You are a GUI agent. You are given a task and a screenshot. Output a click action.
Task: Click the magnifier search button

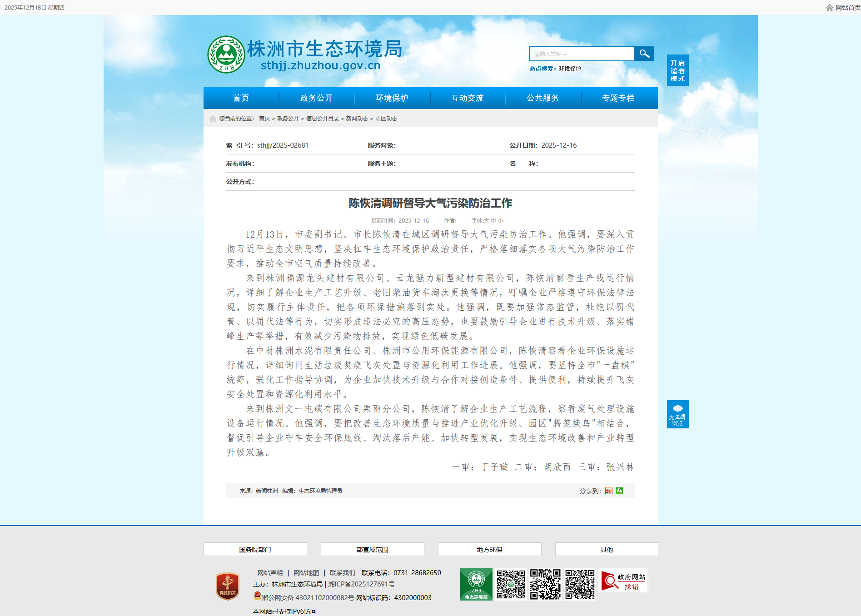(x=644, y=54)
